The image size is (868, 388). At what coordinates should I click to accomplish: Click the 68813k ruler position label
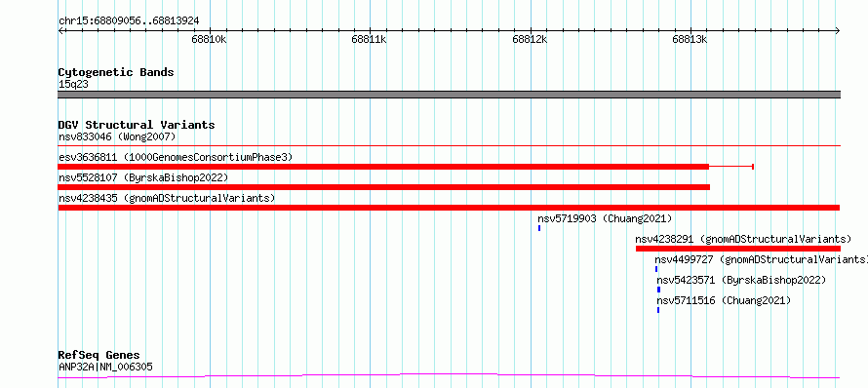690,39
